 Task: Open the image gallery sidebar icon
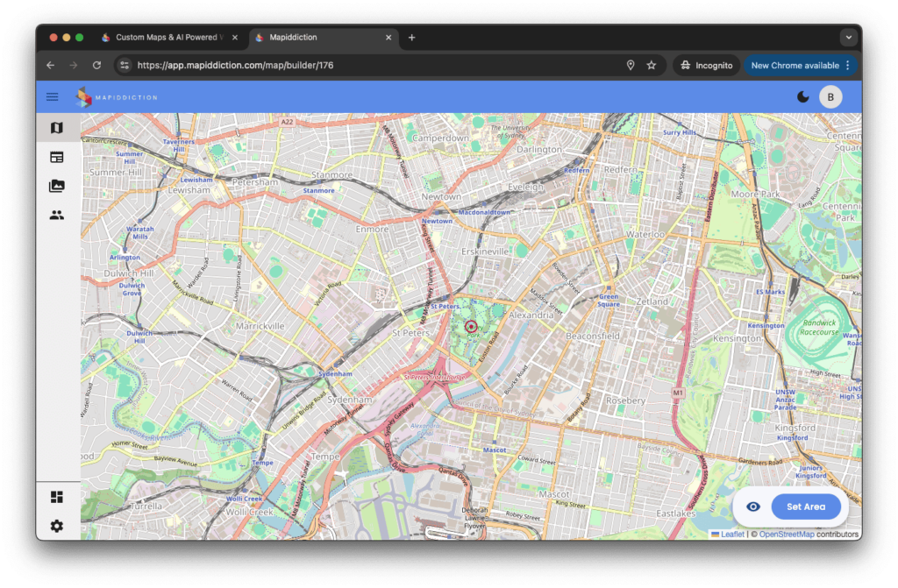coord(57,186)
